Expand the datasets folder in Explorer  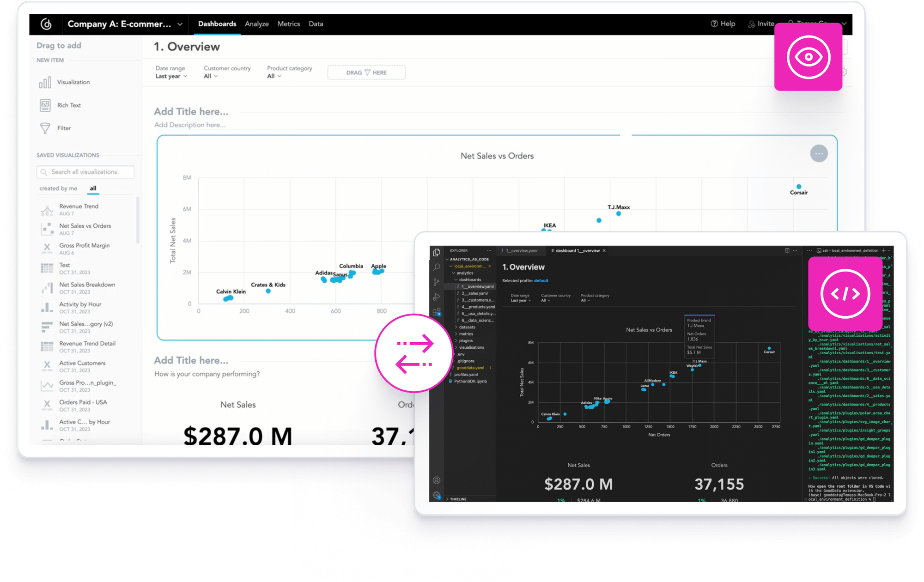coord(467,327)
